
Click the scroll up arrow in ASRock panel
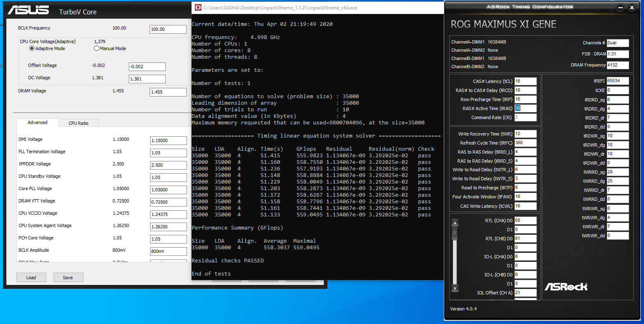[x=455, y=223]
